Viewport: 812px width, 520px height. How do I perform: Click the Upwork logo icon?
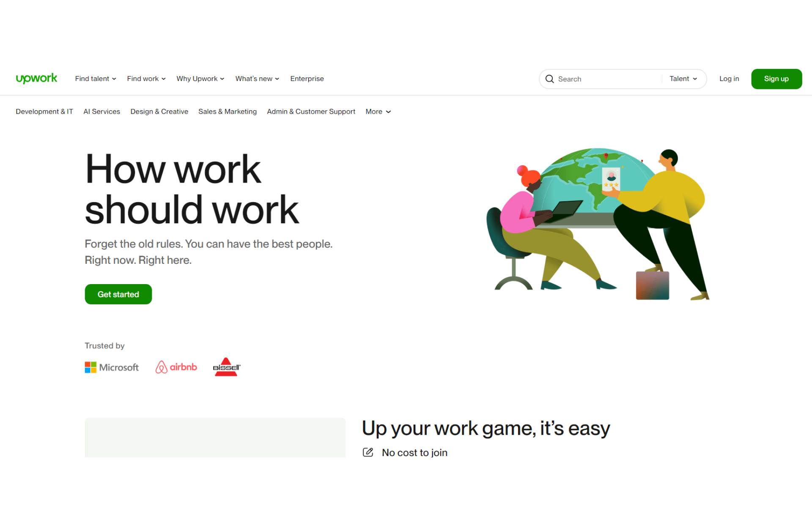point(37,78)
